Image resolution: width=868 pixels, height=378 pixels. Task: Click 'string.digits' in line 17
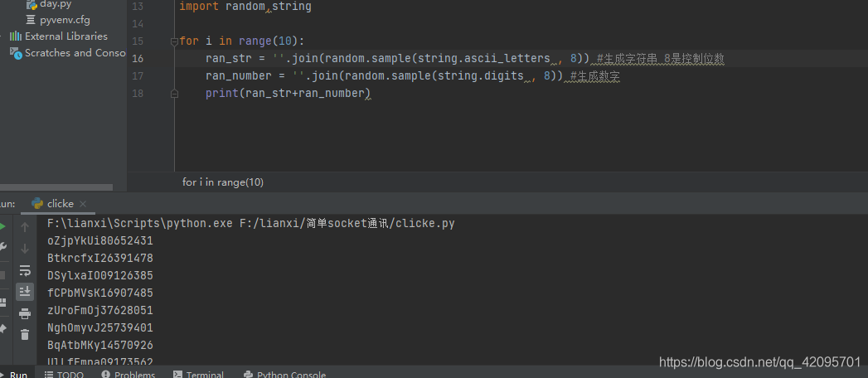tap(481, 75)
